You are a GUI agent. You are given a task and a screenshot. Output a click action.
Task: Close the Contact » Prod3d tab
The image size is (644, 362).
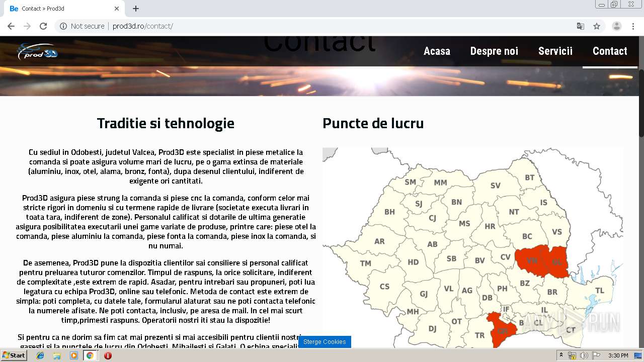pos(117,9)
